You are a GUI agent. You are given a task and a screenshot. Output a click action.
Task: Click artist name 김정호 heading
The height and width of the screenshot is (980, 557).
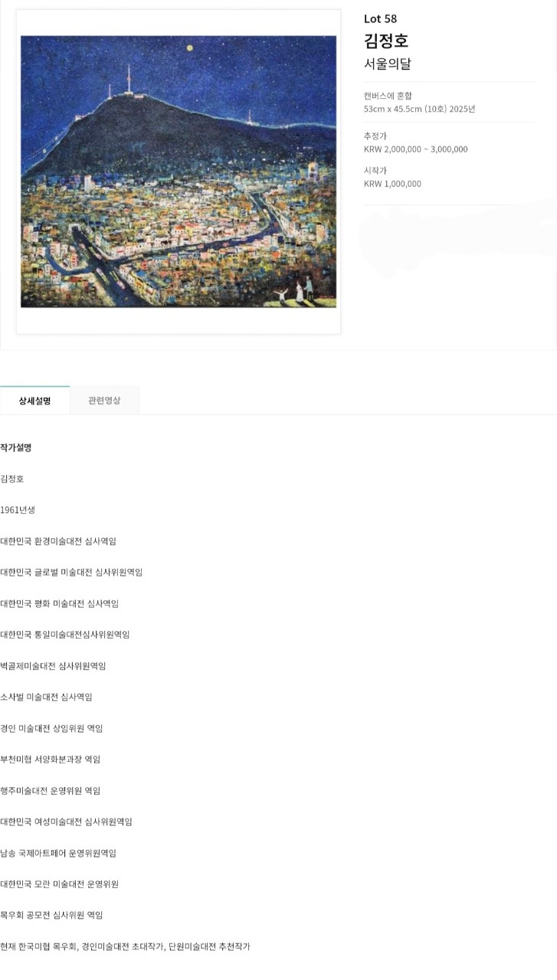tap(385, 41)
